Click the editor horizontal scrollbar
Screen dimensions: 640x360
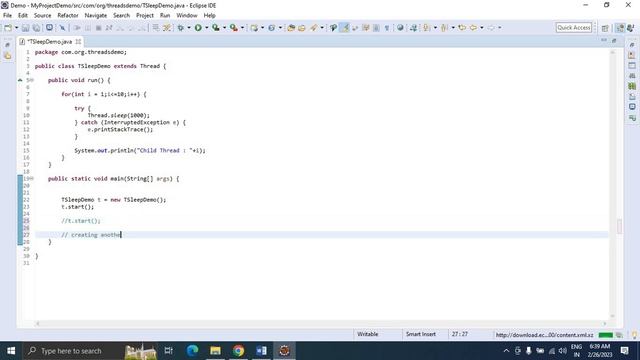coord(321,324)
